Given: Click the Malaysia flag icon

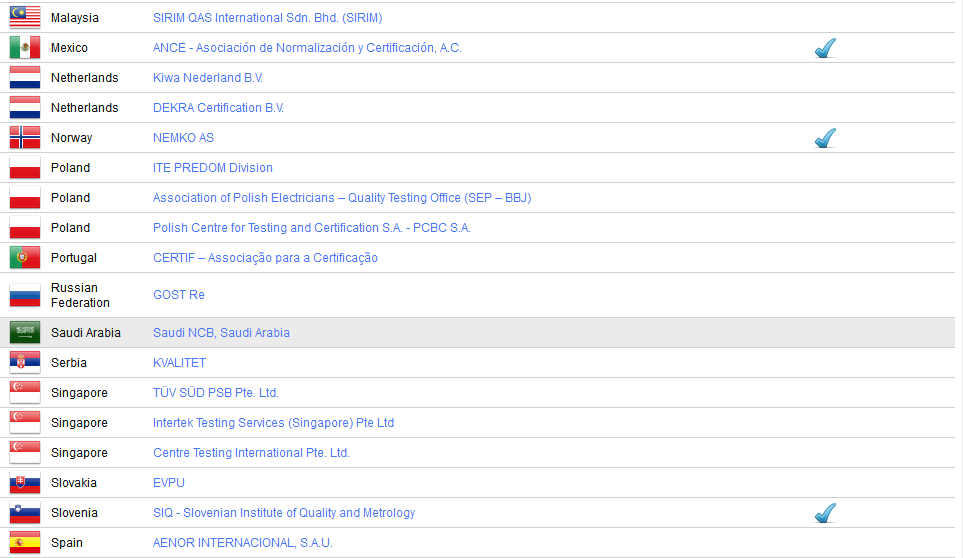Looking at the screenshot, I should [x=25, y=17].
